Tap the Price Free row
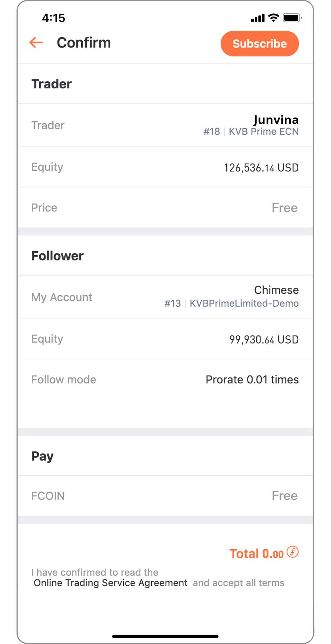 165,208
